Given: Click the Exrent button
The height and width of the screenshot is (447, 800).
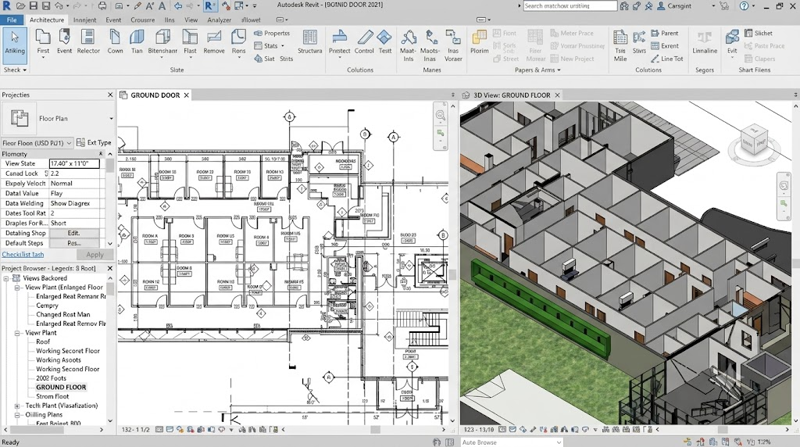Looking at the screenshot, I should click(665, 46).
